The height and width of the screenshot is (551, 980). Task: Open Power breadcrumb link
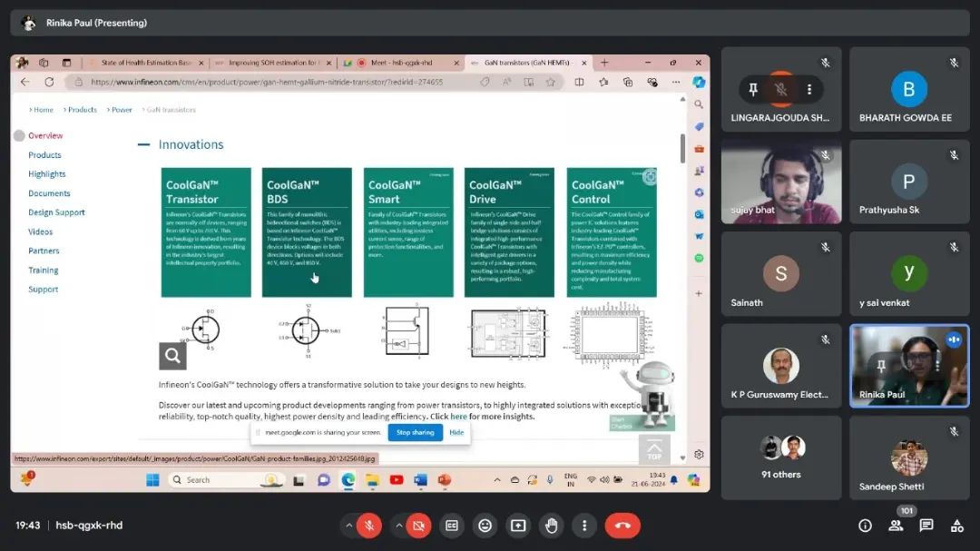pyautogui.click(x=122, y=110)
